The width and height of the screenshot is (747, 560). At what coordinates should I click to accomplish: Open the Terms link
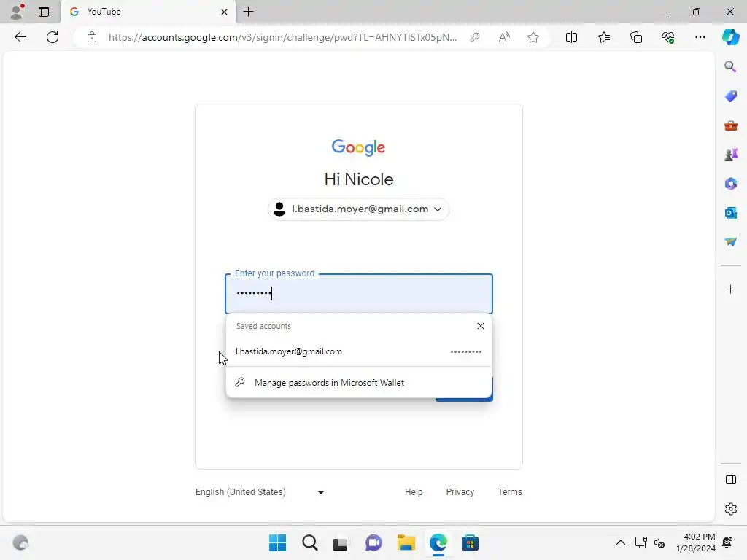510,492
